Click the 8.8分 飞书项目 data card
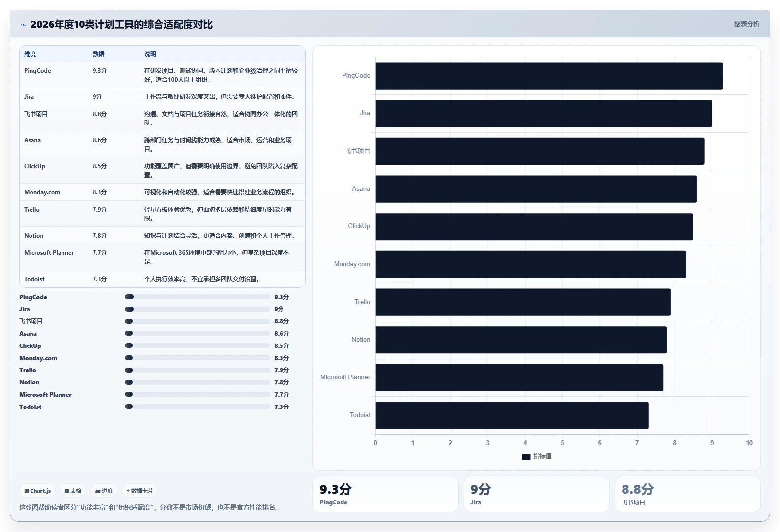780x532 pixels. (x=687, y=494)
